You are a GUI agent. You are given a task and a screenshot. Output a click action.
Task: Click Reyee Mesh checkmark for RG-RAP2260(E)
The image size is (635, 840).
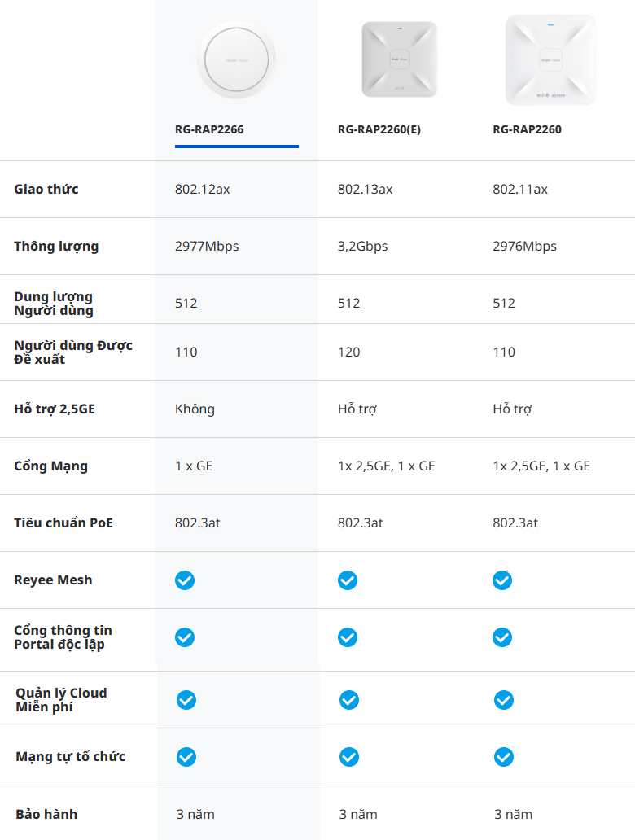348,580
